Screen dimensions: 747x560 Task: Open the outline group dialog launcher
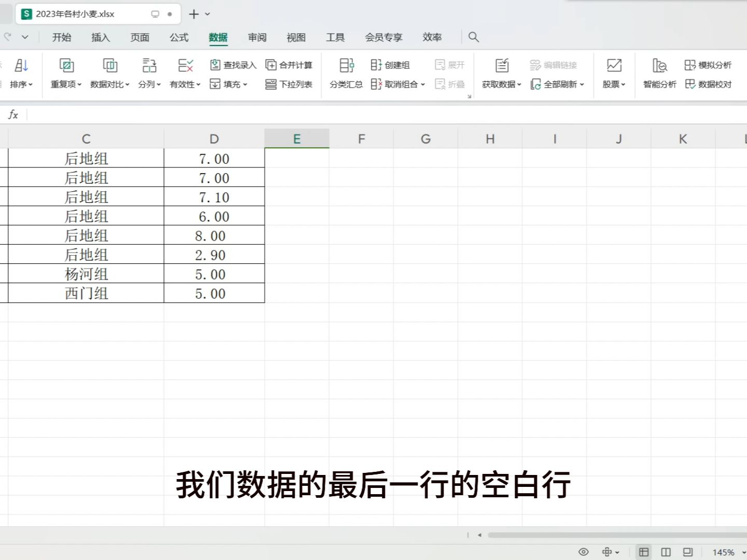click(469, 96)
